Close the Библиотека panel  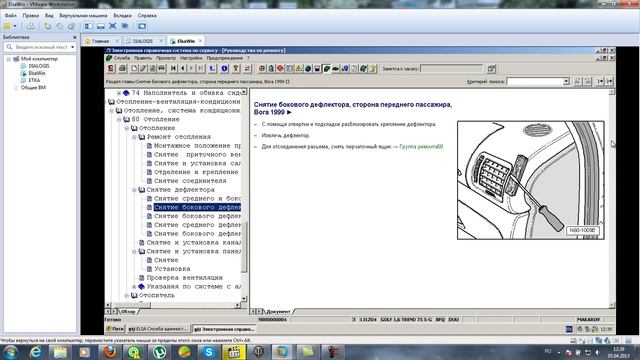coord(74,37)
